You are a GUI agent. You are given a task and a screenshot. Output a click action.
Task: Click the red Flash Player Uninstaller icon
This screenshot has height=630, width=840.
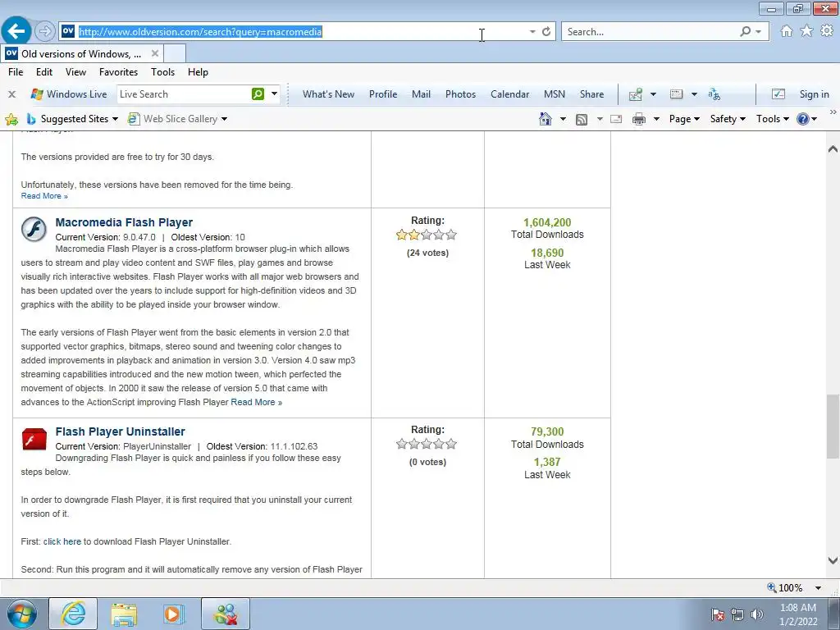coord(34,439)
